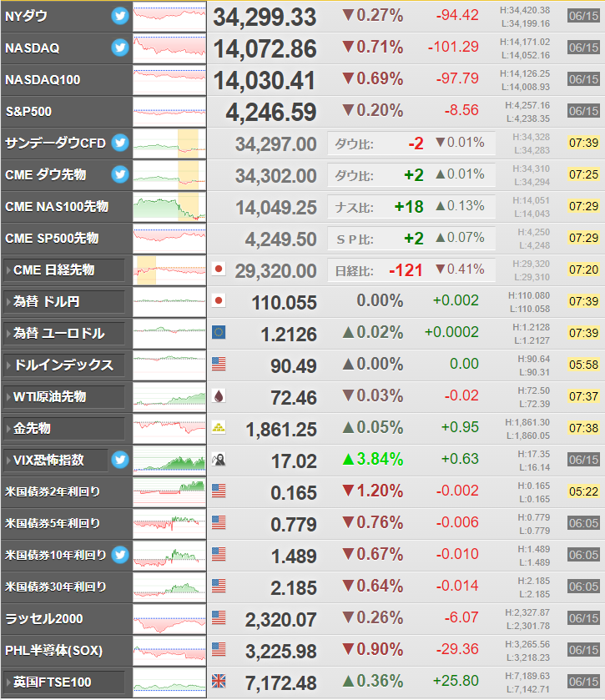Click the Twitter icon for サンデーダウCFD
This screenshot has width=605, height=700.
click(119, 143)
